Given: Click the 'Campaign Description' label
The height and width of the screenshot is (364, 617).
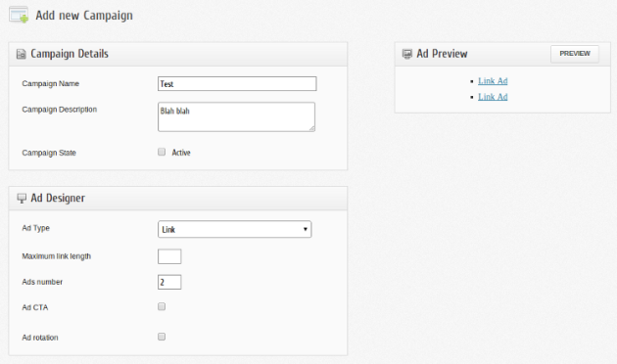Looking at the screenshot, I should (x=60, y=110).
